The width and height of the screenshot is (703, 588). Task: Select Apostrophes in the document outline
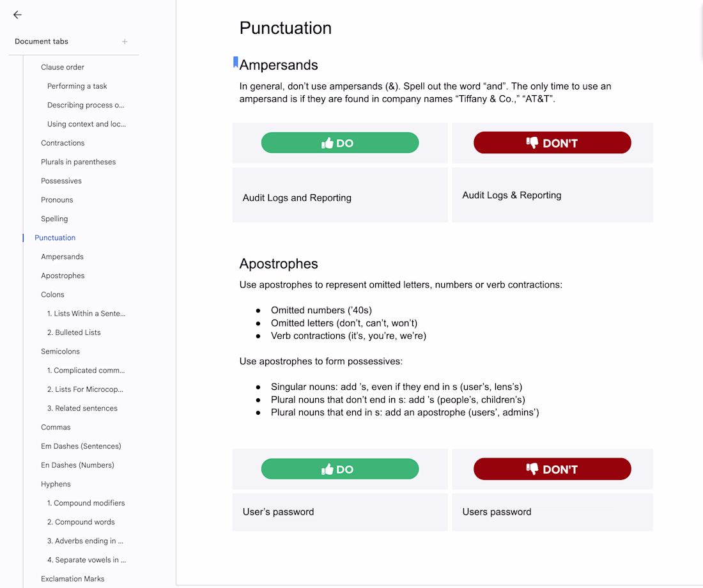[x=63, y=276]
